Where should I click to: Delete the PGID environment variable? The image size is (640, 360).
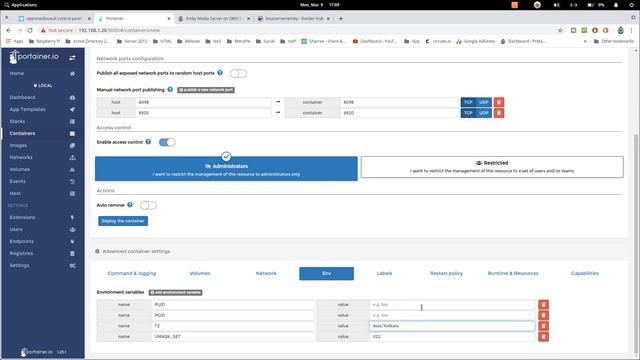tap(543, 315)
